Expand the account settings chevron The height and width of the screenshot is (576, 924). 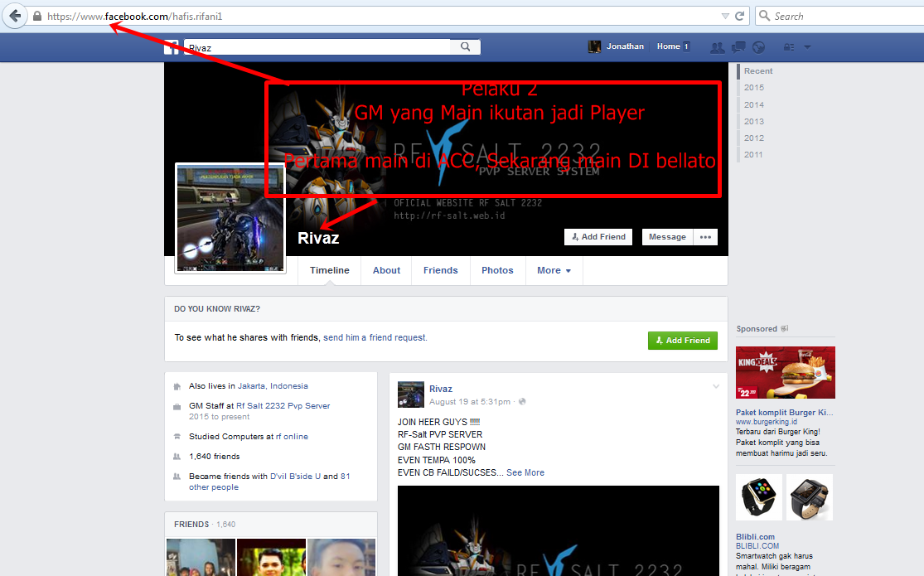tap(808, 47)
